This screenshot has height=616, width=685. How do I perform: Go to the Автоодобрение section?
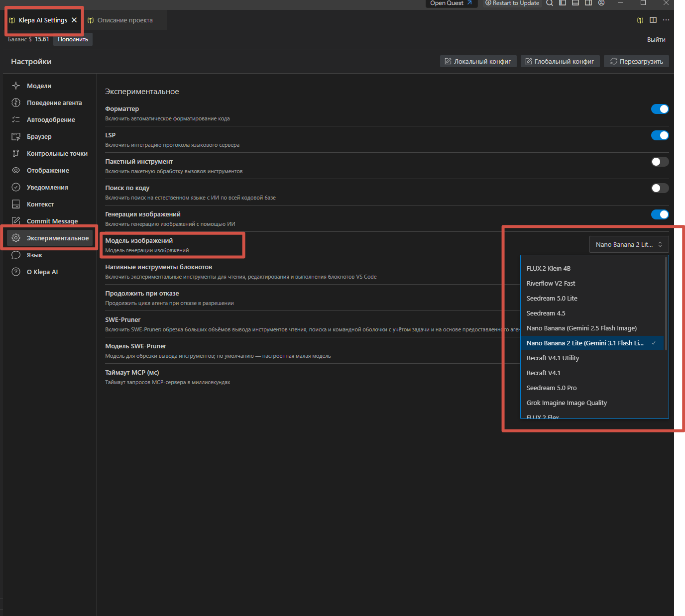click(x=50, y=119)
